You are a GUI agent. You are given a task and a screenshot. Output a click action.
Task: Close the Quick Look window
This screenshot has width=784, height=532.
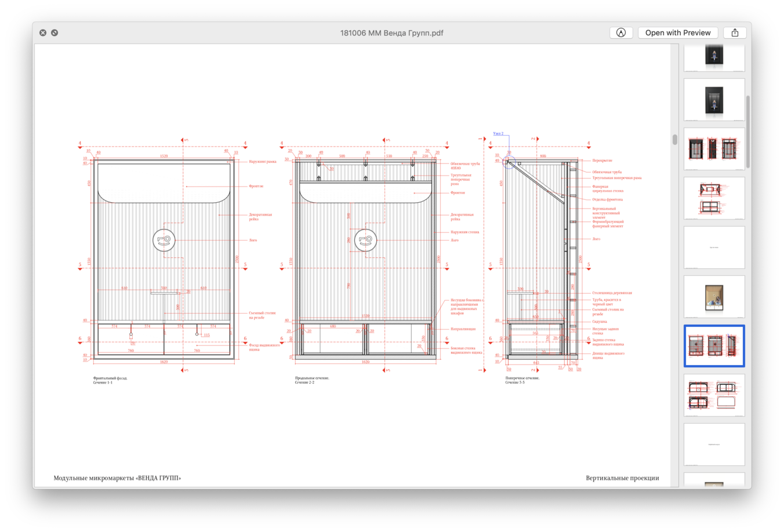pyautogui.click(x=43, y=33)
